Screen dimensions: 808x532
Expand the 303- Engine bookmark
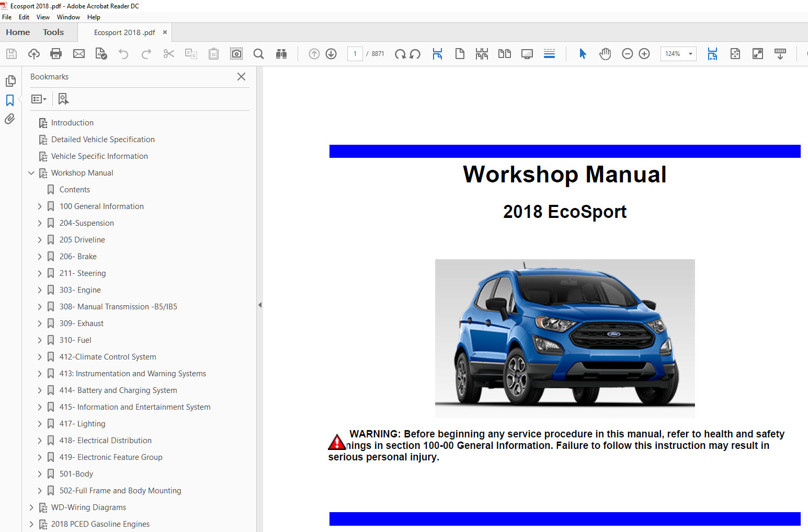[x=40, y=290]
